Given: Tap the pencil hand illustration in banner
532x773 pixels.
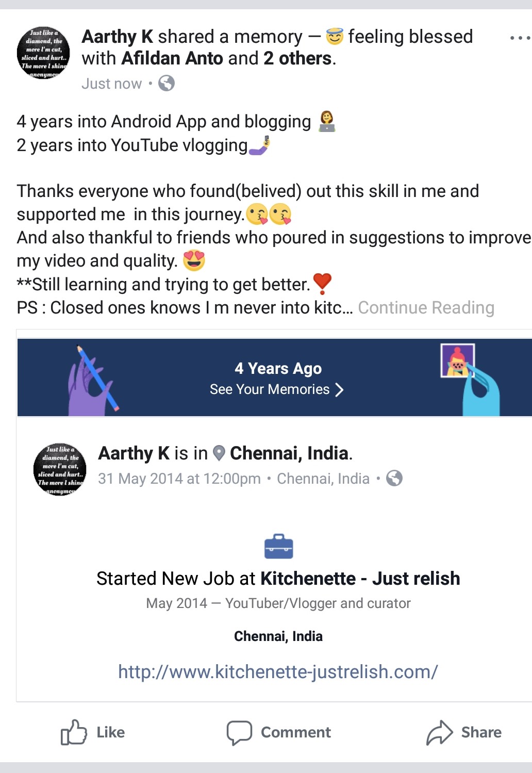Looking at the screenshot, I should 93,380.
